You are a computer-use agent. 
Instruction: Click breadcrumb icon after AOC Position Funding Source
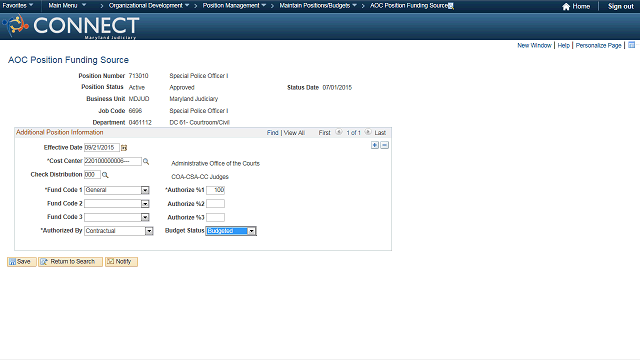pyautogui.click(x=451, y=6)
